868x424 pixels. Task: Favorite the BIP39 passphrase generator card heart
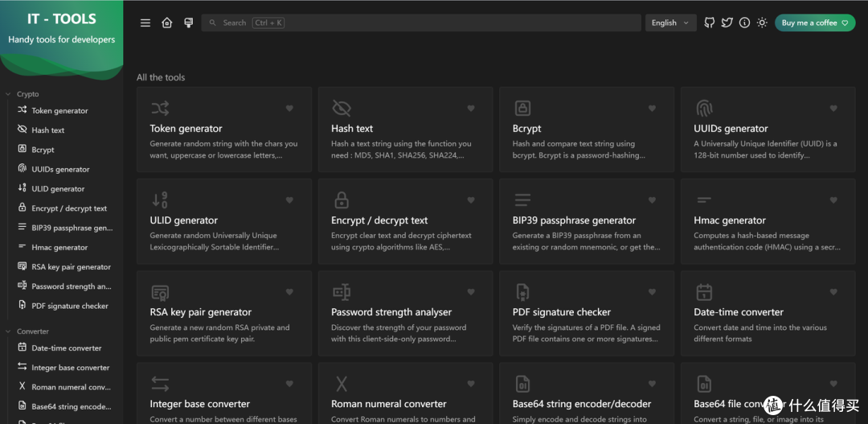[x=652, y=200]
